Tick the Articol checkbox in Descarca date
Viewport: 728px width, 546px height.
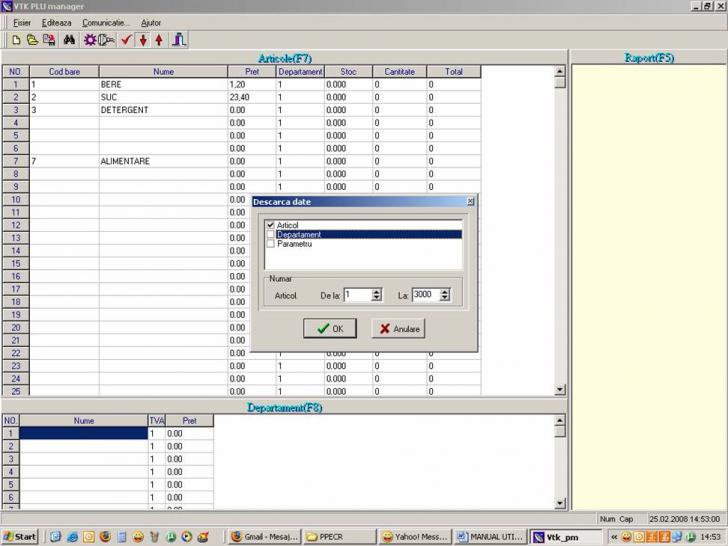271,225
